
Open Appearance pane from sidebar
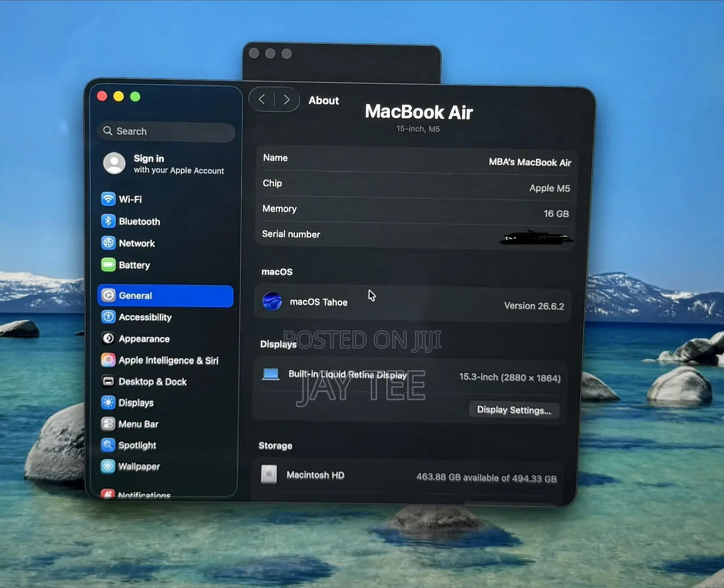point(166,339)
